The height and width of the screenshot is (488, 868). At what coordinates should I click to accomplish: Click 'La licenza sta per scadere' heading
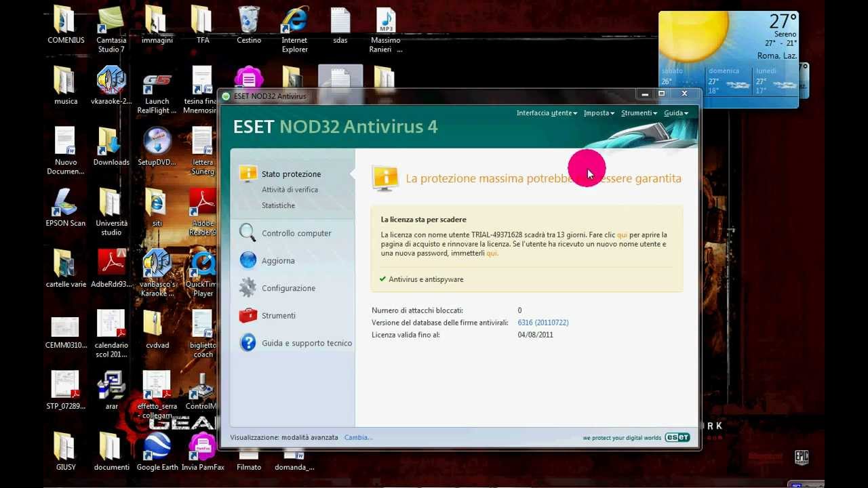[x=423, y=220]
